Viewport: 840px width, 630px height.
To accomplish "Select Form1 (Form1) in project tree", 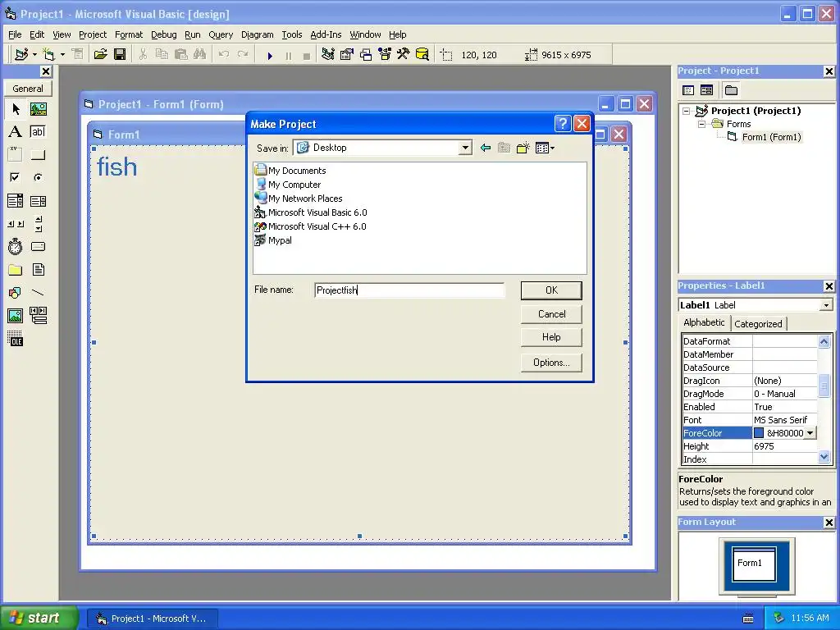I will 771,138.
